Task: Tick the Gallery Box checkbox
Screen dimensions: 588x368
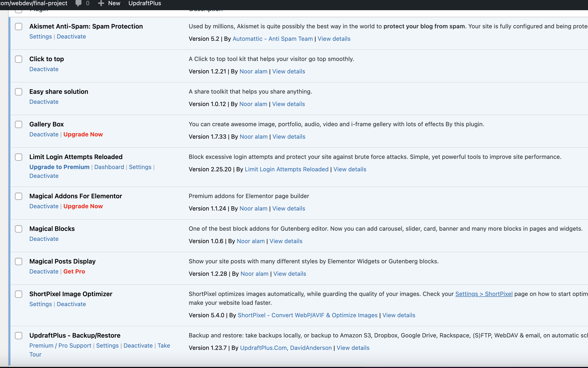Action: 19,124
